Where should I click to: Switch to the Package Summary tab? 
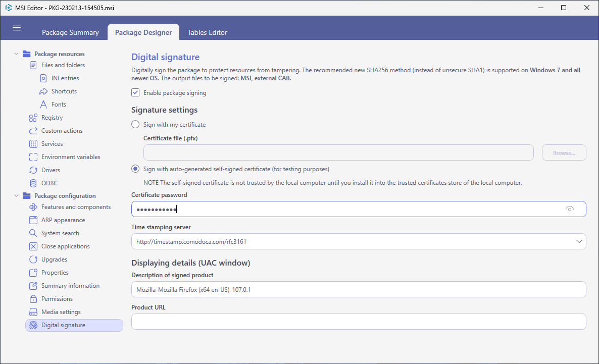point(70,32)
